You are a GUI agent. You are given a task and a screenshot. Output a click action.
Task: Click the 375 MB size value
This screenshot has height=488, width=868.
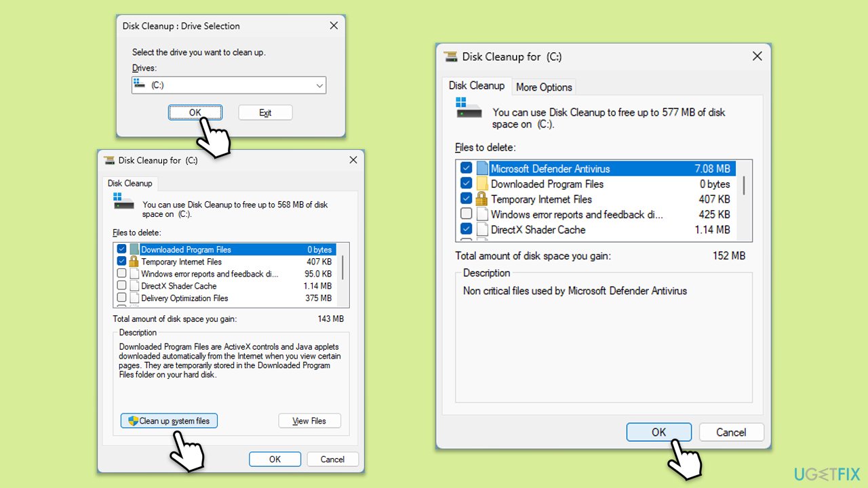318,298
